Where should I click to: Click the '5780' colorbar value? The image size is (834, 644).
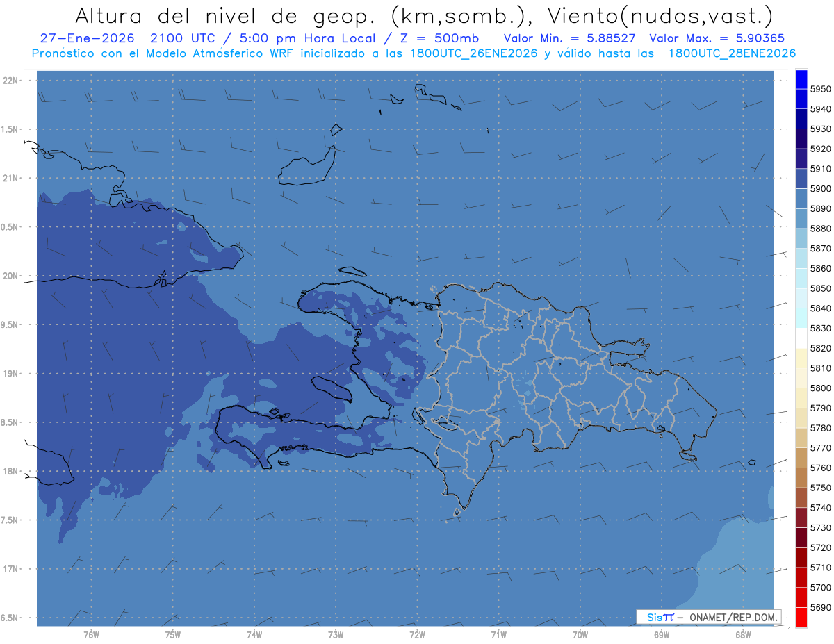[x=821, y=428]
